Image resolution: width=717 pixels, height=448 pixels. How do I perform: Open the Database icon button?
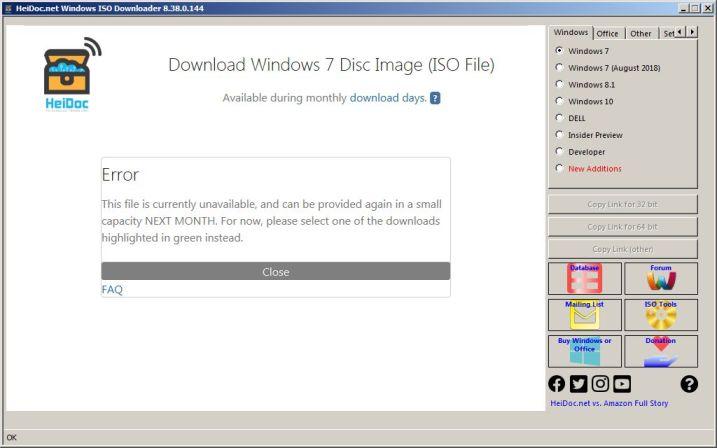(585, 278)
